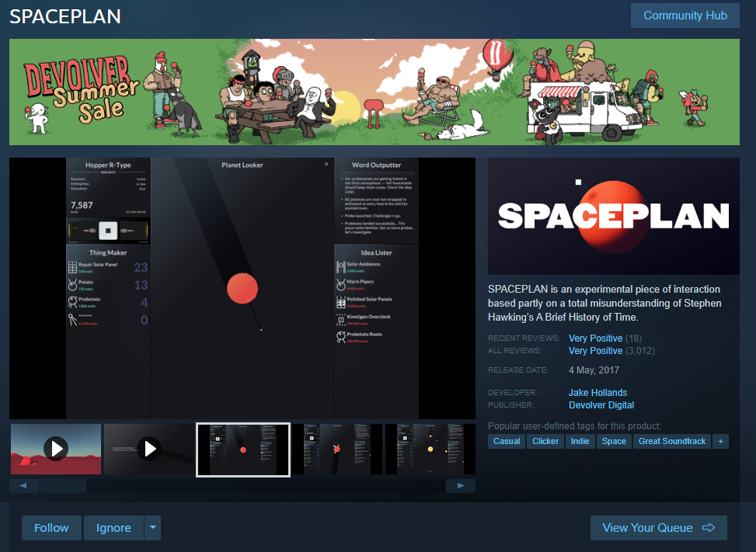The width and height of the screenshot is (756, 552).
Task: Browse the Space tag
Action: (614, 441)
